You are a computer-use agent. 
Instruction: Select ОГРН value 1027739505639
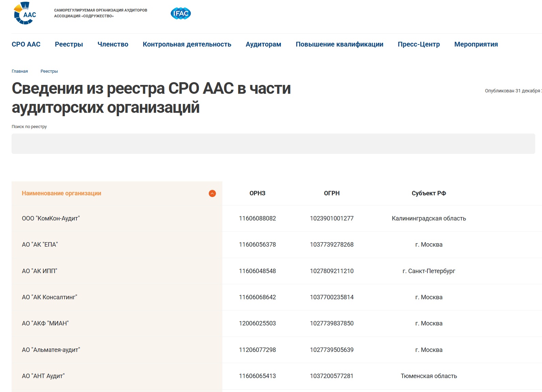click(x=332, y=350)
